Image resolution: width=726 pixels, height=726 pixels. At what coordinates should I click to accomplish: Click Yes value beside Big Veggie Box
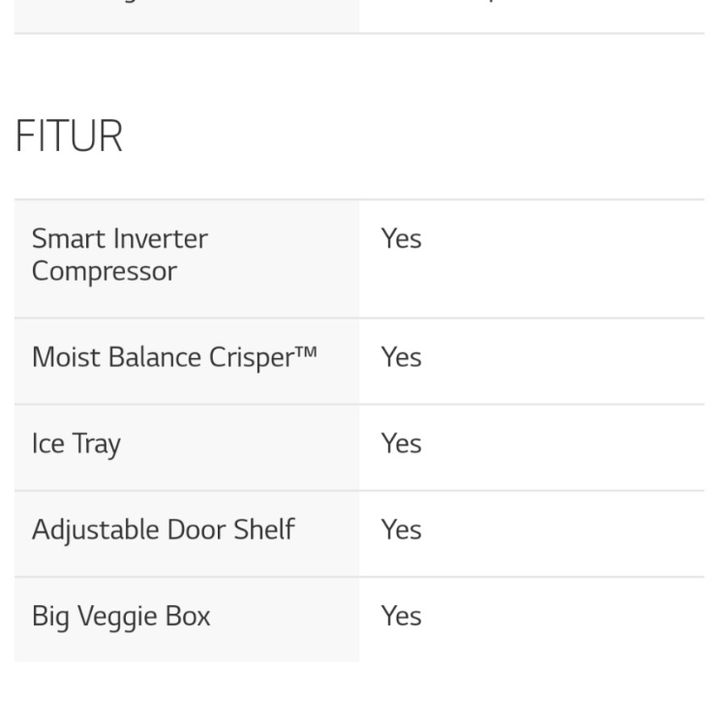pyautogui.click(x=401, y=616)
